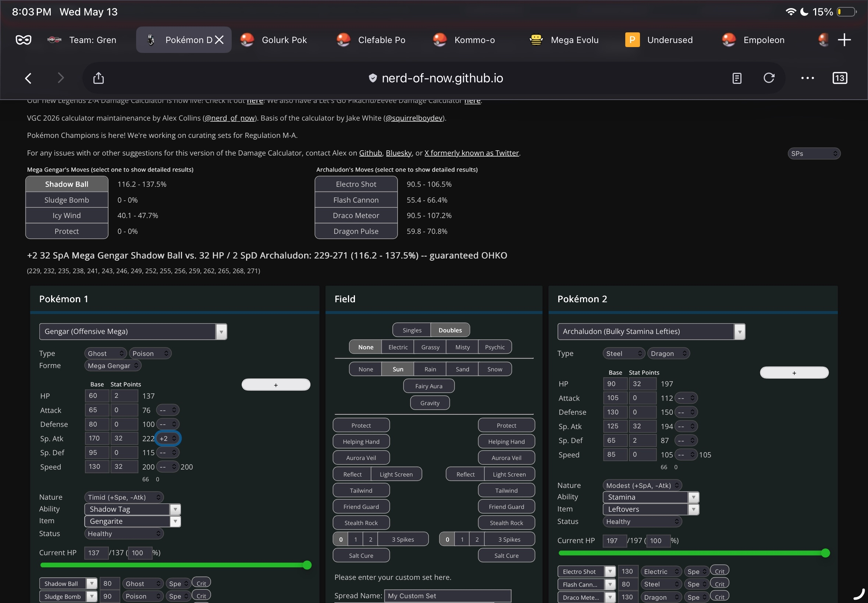Open the Shadow Tag ability dropdown
Screen dimensions: 868x603
tap(133, 509)
